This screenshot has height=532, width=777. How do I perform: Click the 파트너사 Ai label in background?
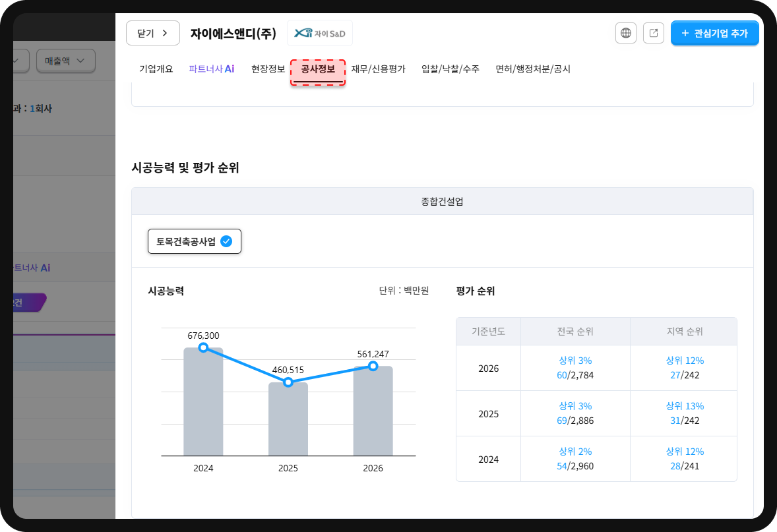point(32,268)
